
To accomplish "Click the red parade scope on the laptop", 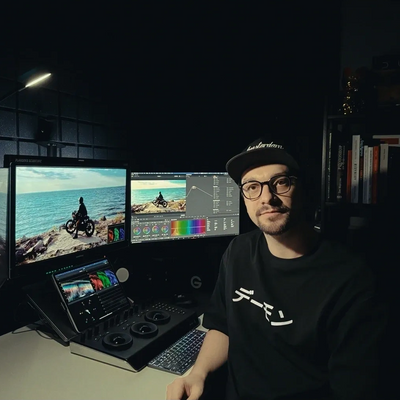I will click(x=96, y=282).
